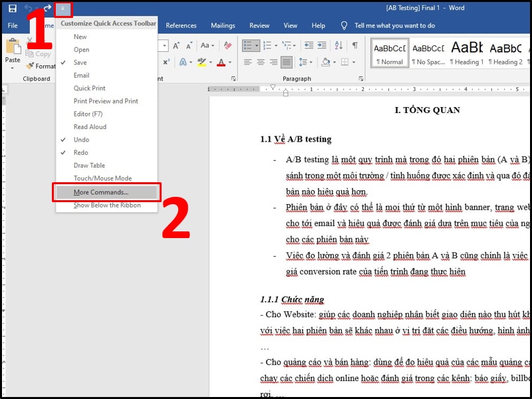
Task: Select Email menu entry
Action: pyautogui.click(x=106, y=75)
